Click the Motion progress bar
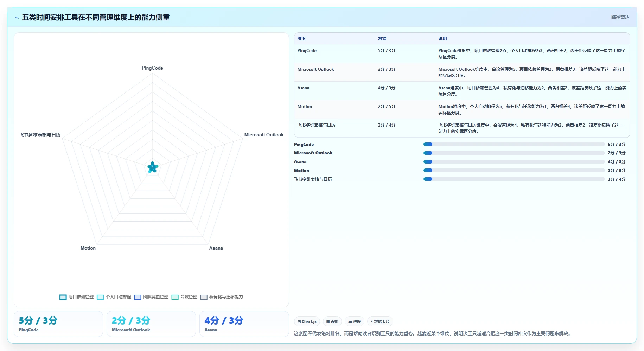Viewport: 644px width, 351px height. (x=514, y=170)
